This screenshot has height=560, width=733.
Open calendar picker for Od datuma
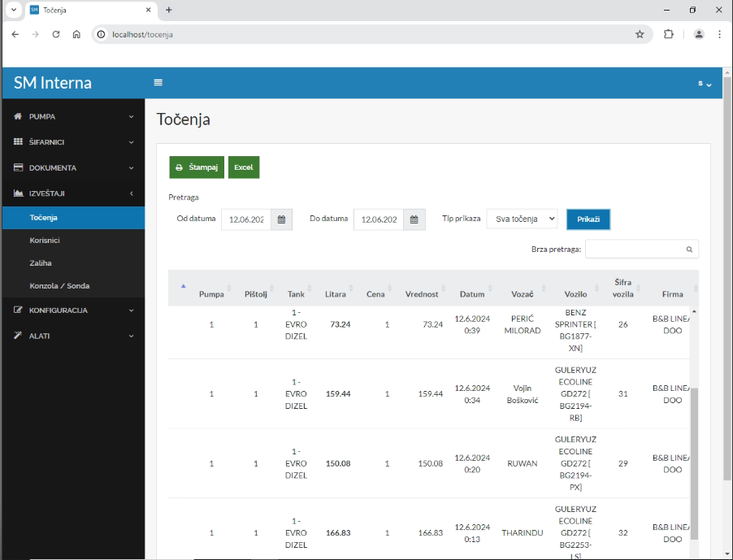click(x=281, y=219)
